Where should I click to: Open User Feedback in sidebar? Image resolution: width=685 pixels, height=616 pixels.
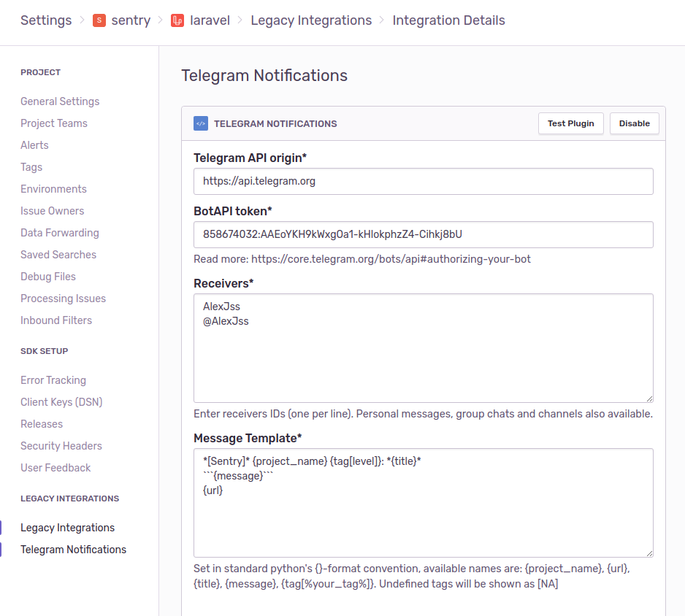point(56,468)
